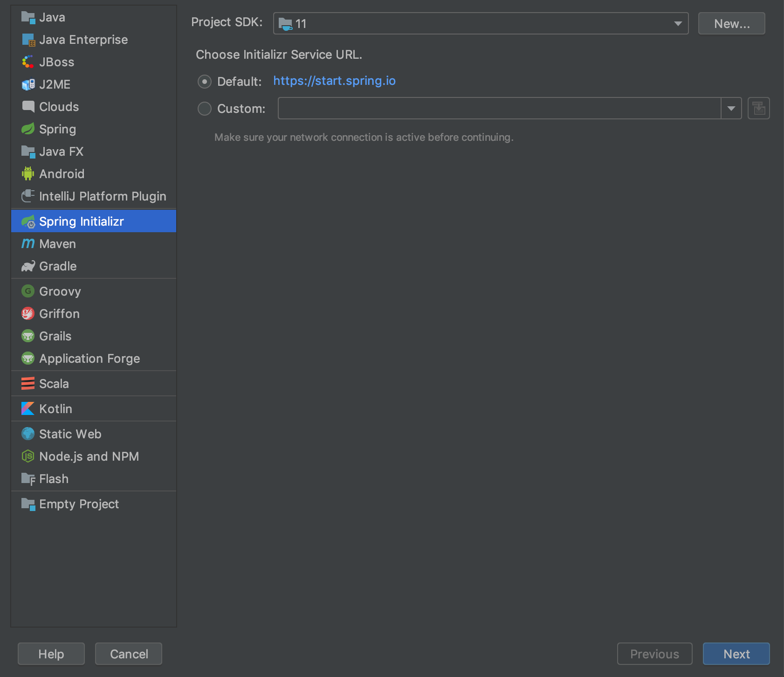Select Gradle project type label
Image resolution: width=784 pixels, height=677 pixels.
58,266
